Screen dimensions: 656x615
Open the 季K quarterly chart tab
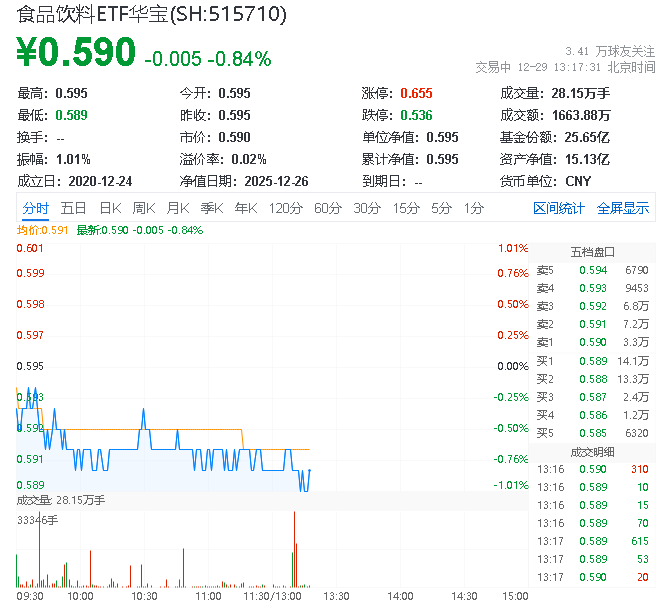click(211, 208)
